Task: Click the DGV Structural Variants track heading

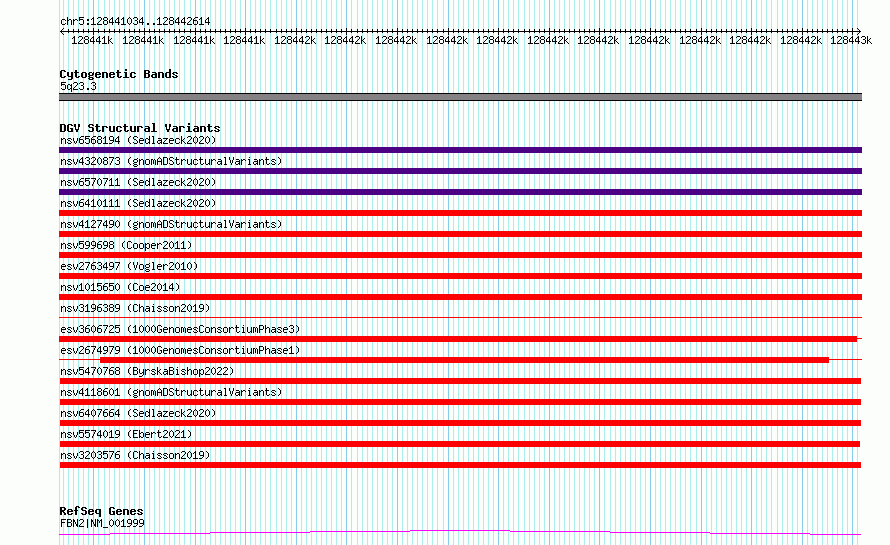Action: pos(140,128)
